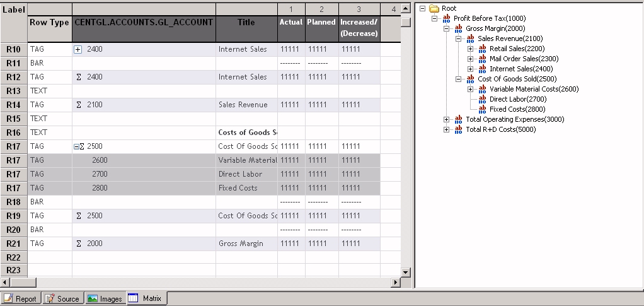
Task: Open the Images tab
Action: [105, 298]
